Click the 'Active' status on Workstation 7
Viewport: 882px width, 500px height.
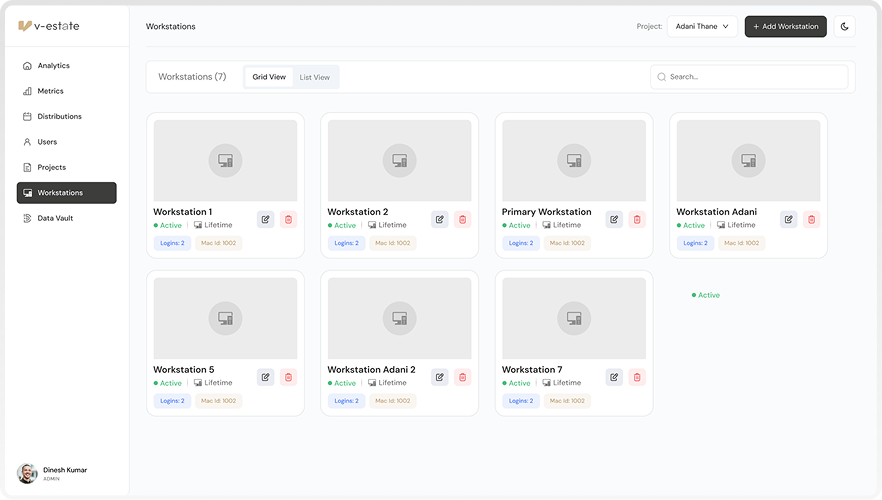[x=516, y=383]
